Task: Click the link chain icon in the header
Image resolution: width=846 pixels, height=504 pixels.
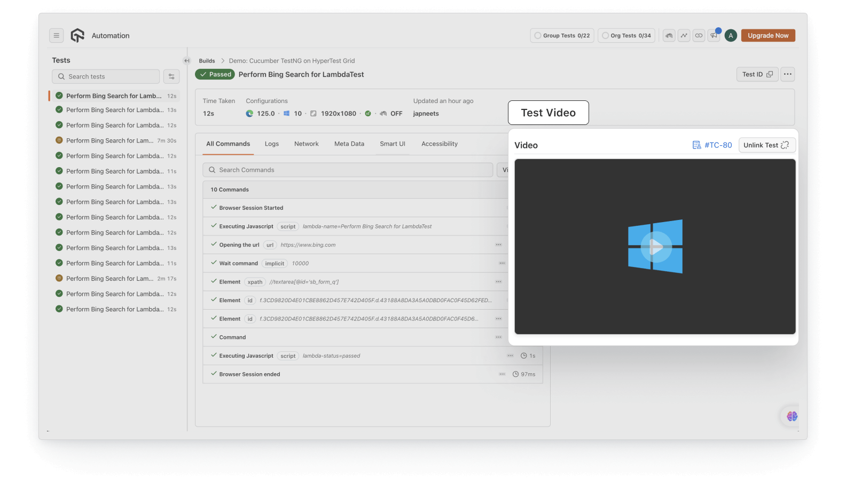Action: (x=699, y=36)
